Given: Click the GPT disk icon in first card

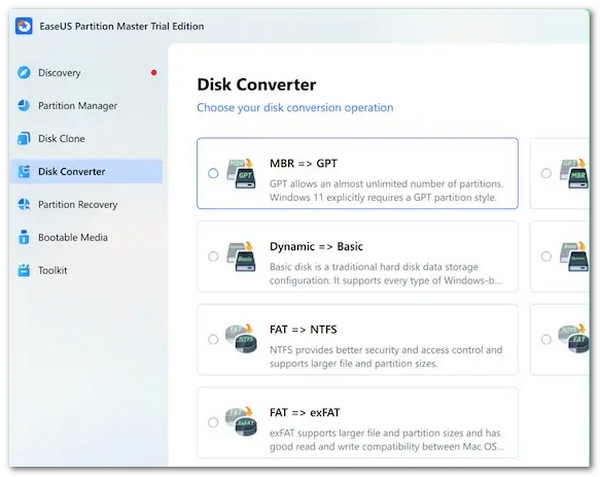Looking at the screenshot, I should click(x=244, y=172).
